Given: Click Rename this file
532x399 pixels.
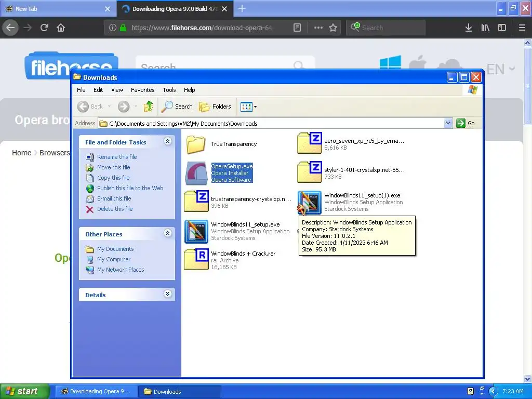Looking at the screenshot, I should click(x=117, y=157).
